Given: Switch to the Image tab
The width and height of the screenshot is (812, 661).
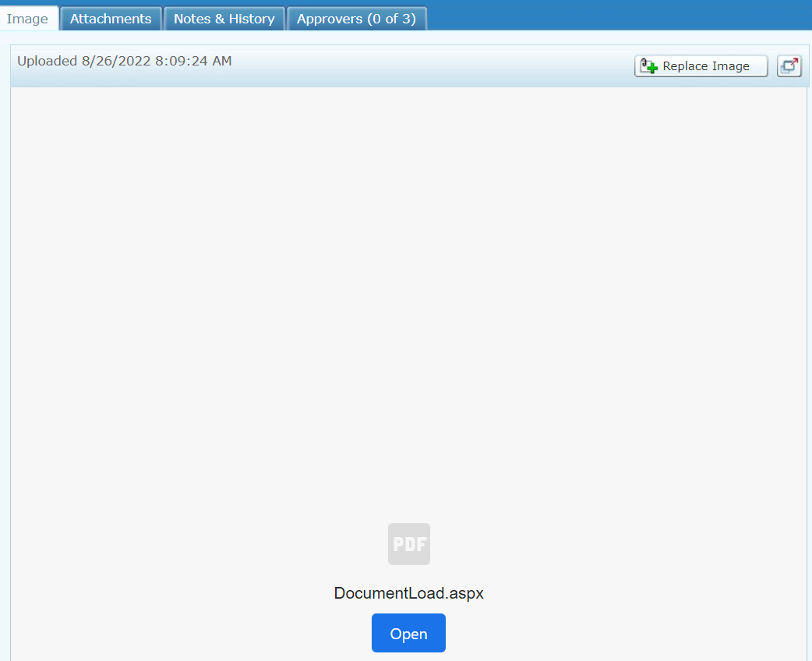Looking at the screenshot, I should (x=28, y=19).
